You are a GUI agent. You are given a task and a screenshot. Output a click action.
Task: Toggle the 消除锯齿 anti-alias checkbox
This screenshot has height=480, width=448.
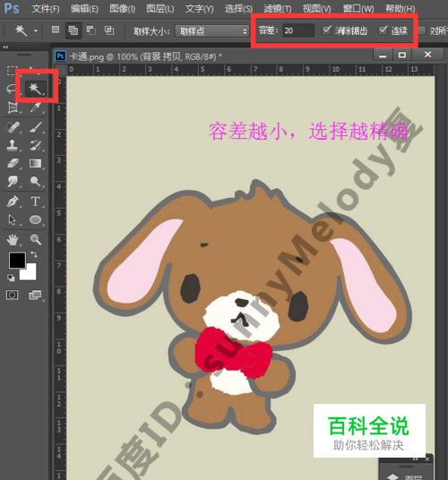(327, 30)
